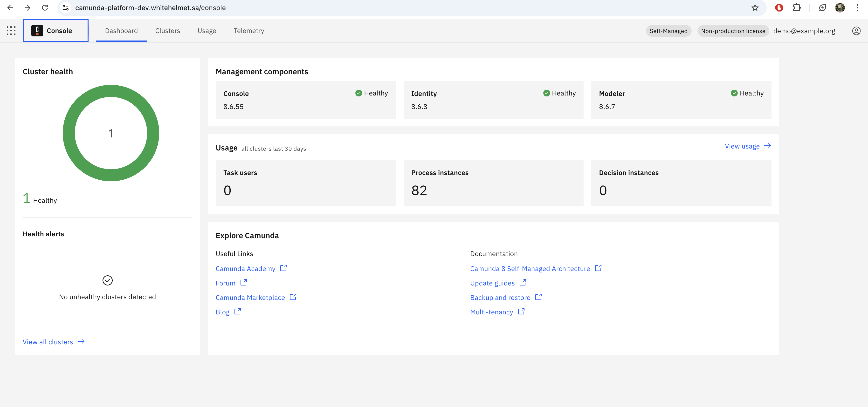
Task: Open the app switcher grid icon
Action: pos(11,31)
